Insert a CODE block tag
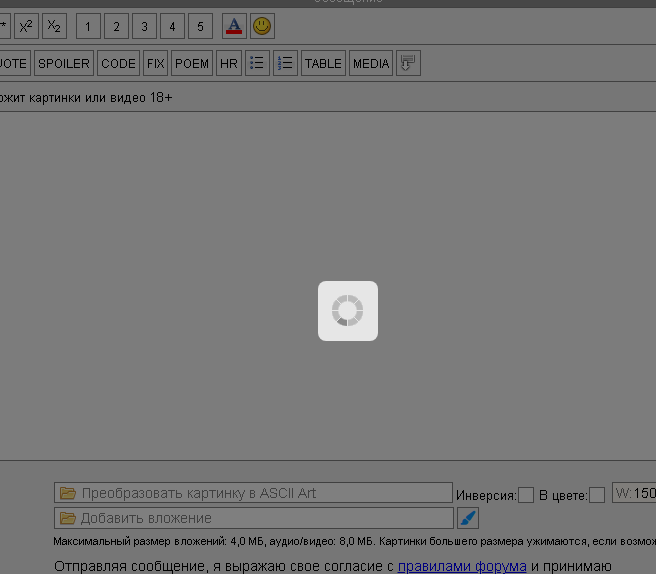The height and width of the screenshot is (574, 656). [118, 63]
